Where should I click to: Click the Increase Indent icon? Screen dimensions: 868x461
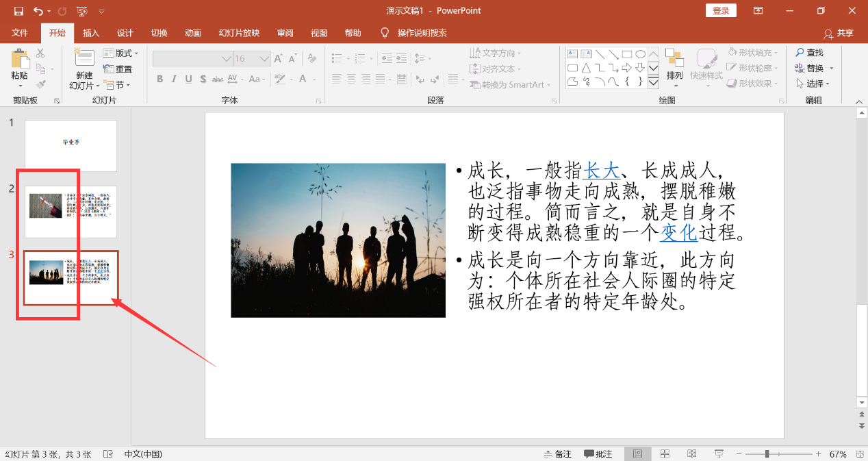[402, 59]
